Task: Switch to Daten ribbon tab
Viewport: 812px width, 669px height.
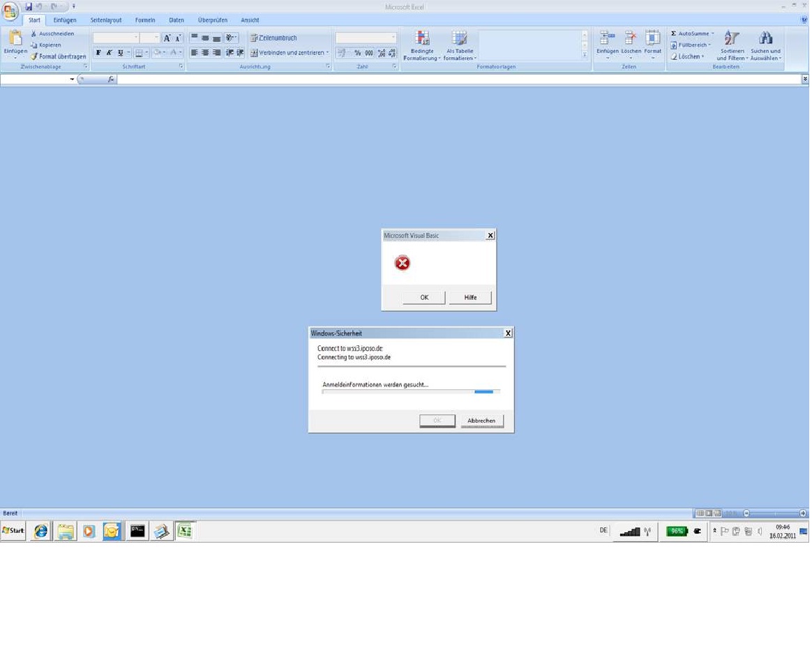Action: [x=176, y=20]
